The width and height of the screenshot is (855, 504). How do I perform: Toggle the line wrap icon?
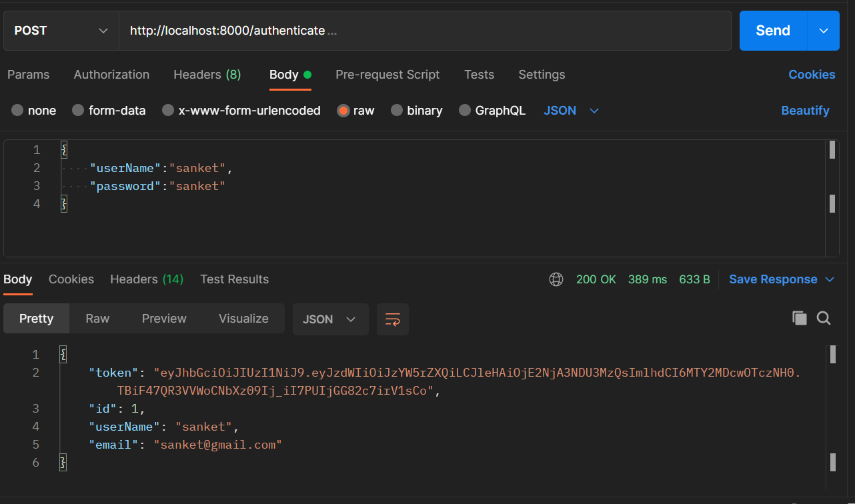click(x=393, y=319)
